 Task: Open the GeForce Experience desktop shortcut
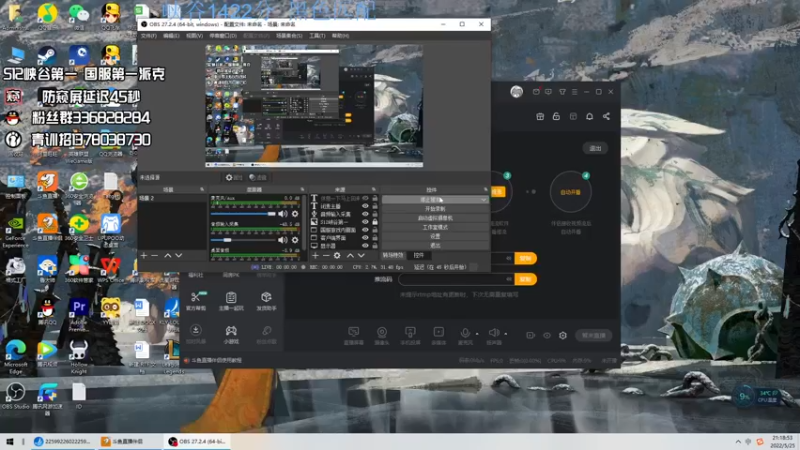click(x=15, y=226)
